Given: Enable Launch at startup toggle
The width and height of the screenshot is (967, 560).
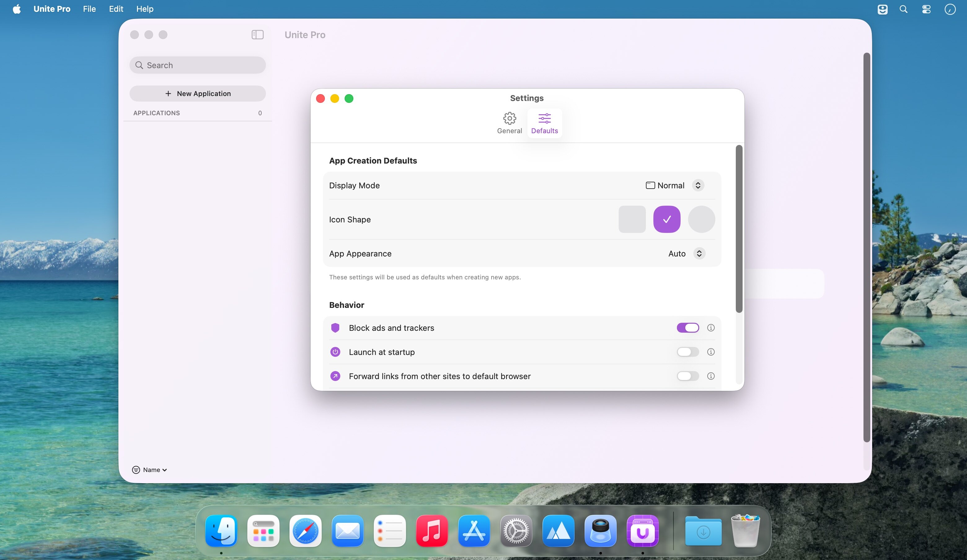Looking at the screenshot, I should [688, 352].
